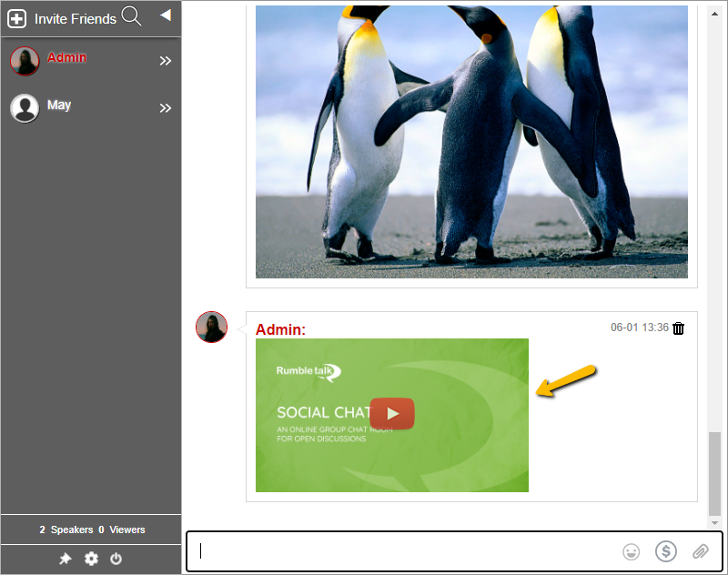The image size is (728, 575).
Task: Click the power logout icon
Action: coord(116,559)
